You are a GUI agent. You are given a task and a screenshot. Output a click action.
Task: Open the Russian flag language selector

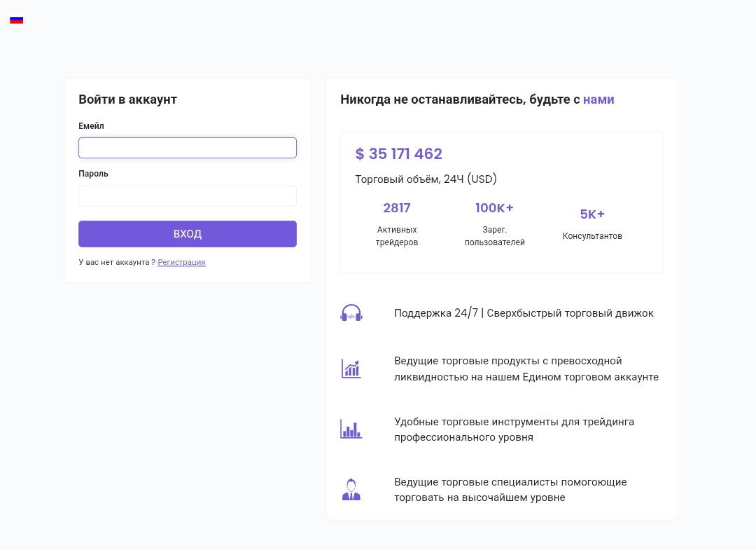(x=16, y=20)
